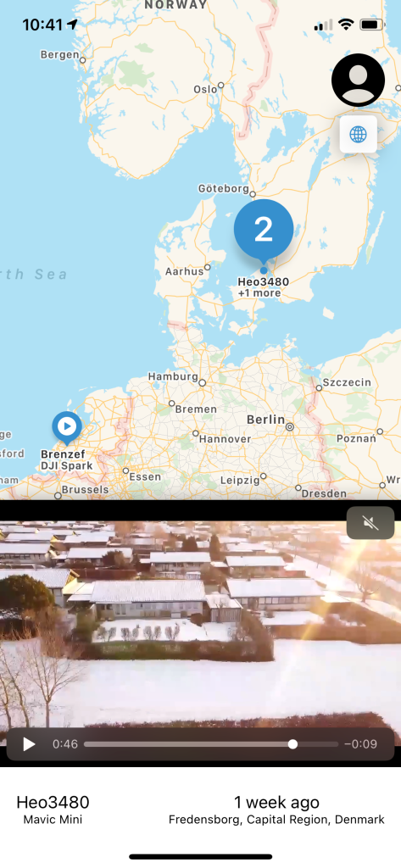Tap the location arrow in status bar
This screenshot has width=401, height=868.
tap(72, 25)
